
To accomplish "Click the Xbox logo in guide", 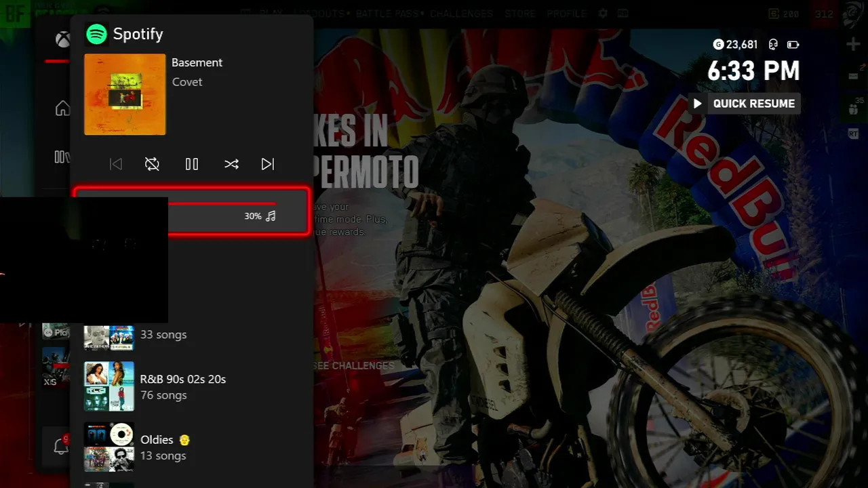I will (x=62, y=40).
